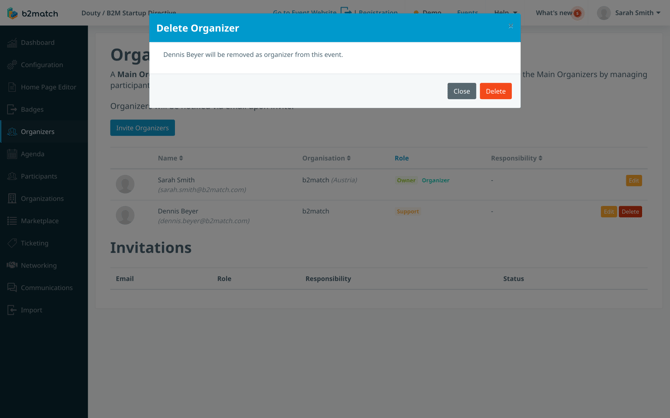Viewport: 670px width, 418px height.
Task: Expand the Help dropdown menu
Action: [x=505, y=13]
